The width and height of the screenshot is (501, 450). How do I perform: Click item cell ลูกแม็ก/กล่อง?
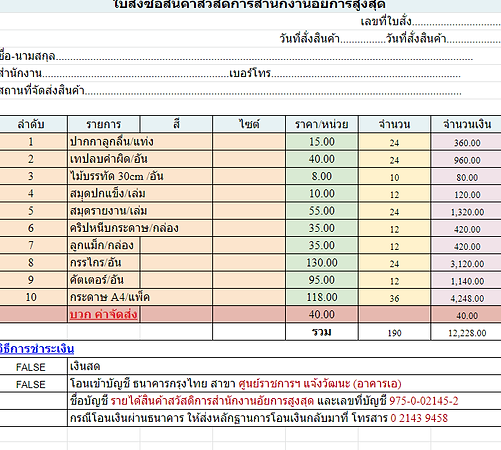coord(104,246)
